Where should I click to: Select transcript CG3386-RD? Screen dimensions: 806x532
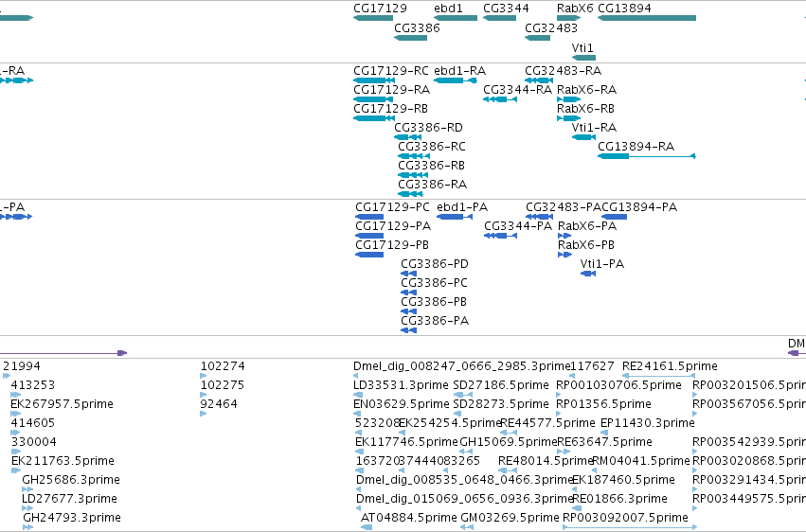coord(407,137)
